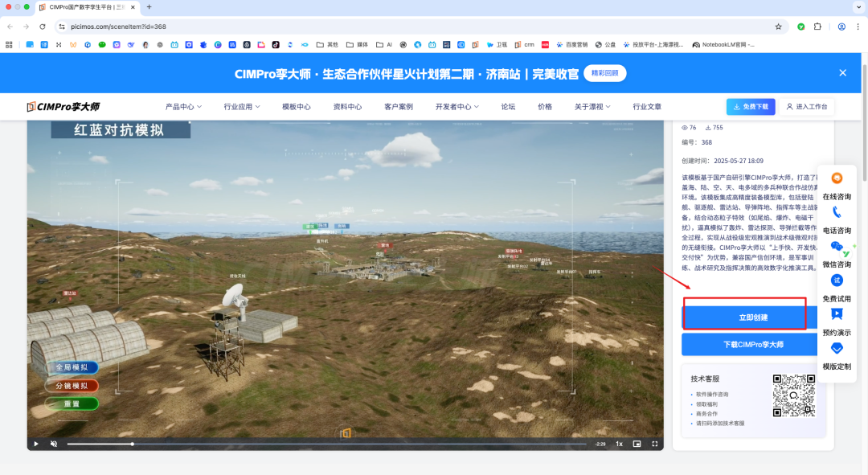The height and width of the screenshot is (475, 868).
Task: View site information icon in address bar
Action: (x=61, y=27)
